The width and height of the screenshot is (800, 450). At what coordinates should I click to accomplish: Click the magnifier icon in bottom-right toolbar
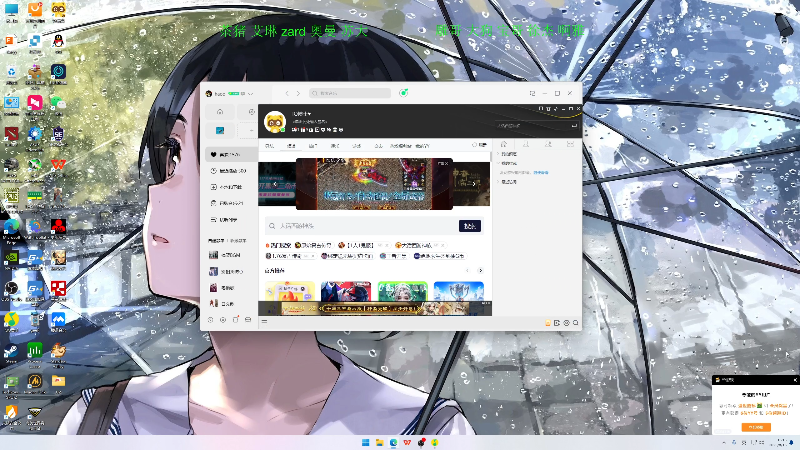tap(576, 323)
